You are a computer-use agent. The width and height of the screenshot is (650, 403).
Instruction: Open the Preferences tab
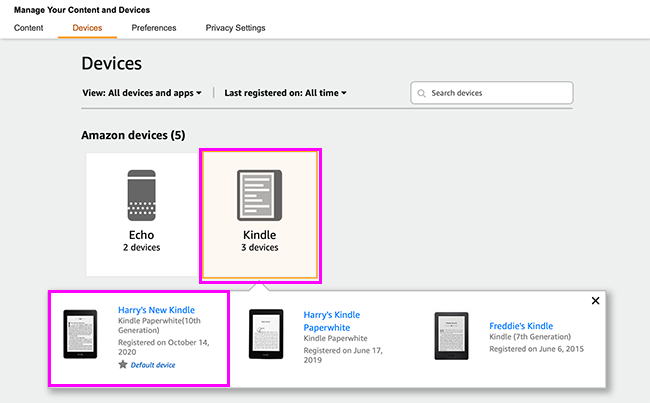pyautogui.click(x=154, y=28)
